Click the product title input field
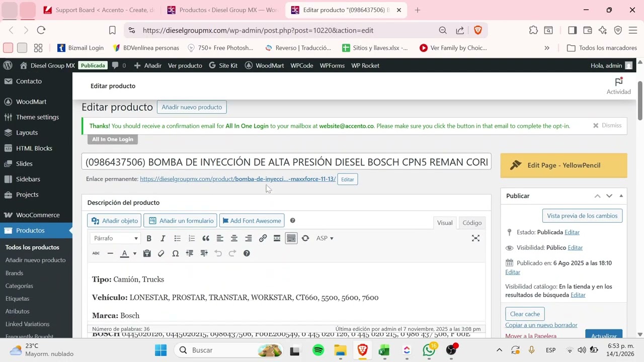This screenshot has height=362, width=644. [286, 162]
